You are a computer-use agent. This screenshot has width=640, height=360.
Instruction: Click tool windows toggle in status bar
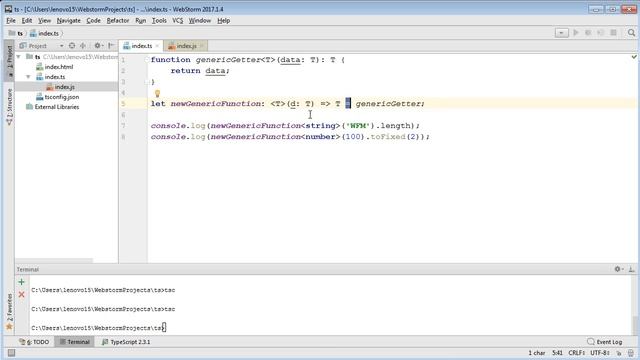pos(11,353)
